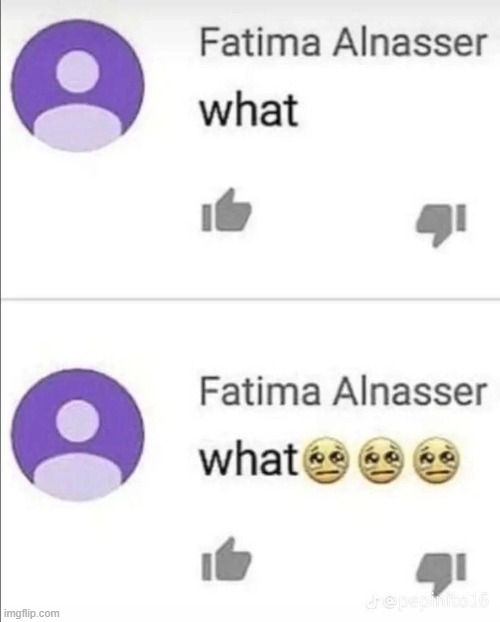The height and width of the screenshot is (622, 500).
Task: Dislike the first 'what' comment
Action: click(440, 225)
